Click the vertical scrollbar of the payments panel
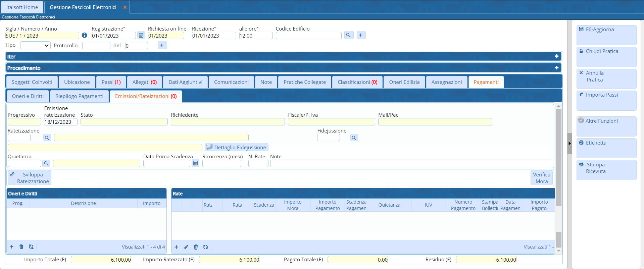 tap(558, 158)
